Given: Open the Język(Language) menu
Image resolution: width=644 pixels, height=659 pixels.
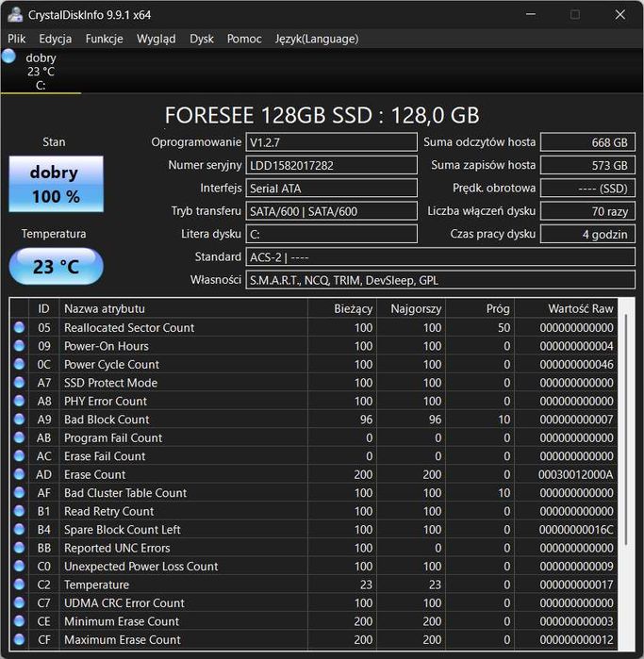Looking at the screenshot, I should coord(317,39).
